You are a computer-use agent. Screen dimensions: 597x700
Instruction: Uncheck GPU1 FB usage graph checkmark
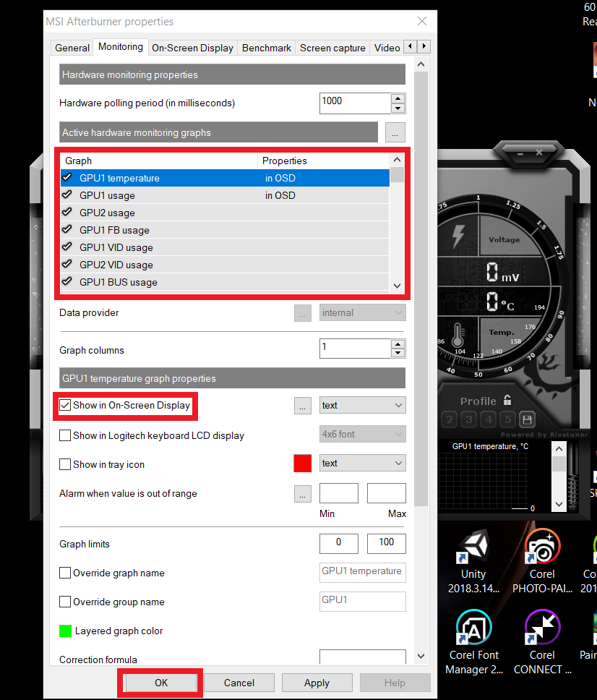[x=67, y=229]
